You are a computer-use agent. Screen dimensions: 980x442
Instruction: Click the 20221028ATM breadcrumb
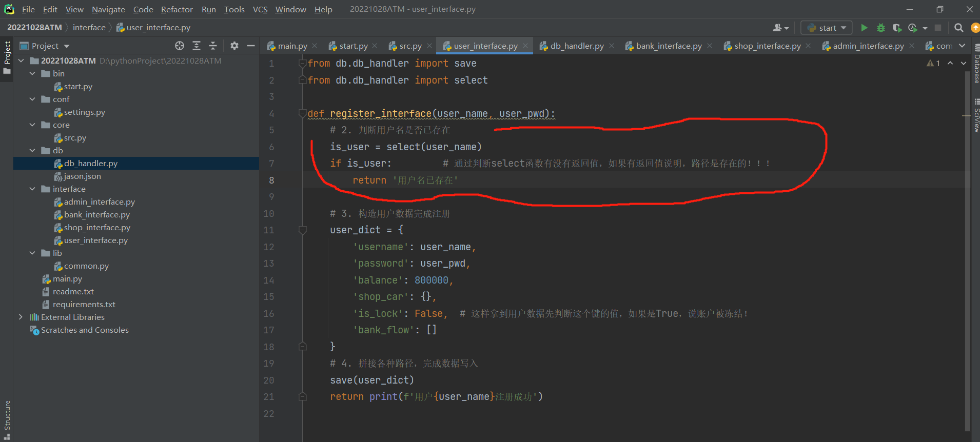(x=34, y=28)
